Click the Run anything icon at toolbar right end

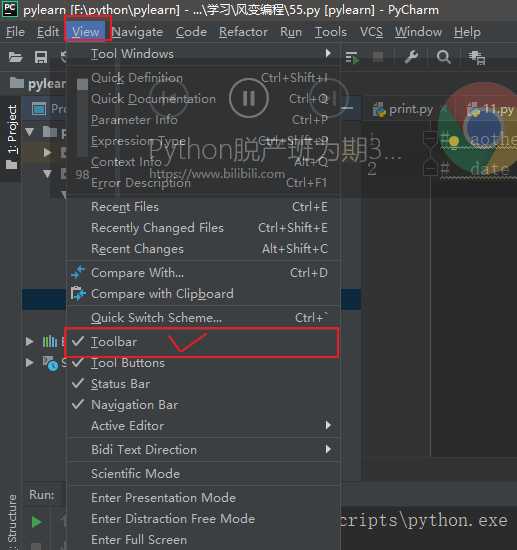[477, 57]
